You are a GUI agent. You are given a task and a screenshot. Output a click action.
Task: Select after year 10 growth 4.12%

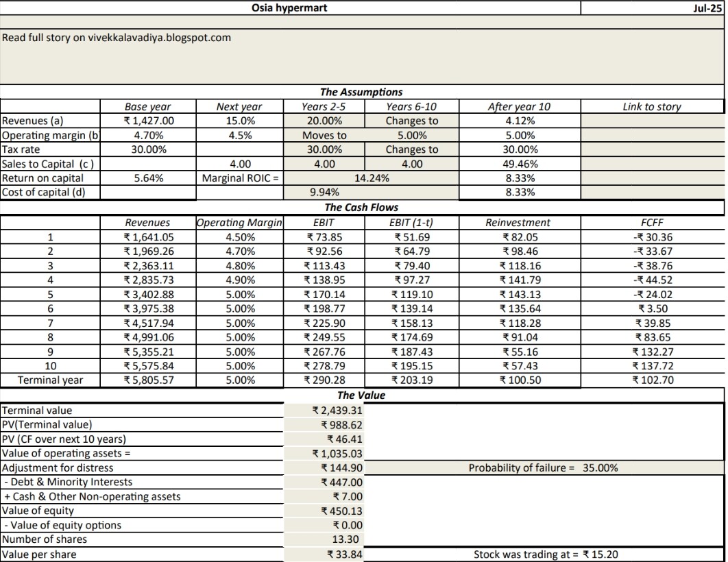point(520,121)
